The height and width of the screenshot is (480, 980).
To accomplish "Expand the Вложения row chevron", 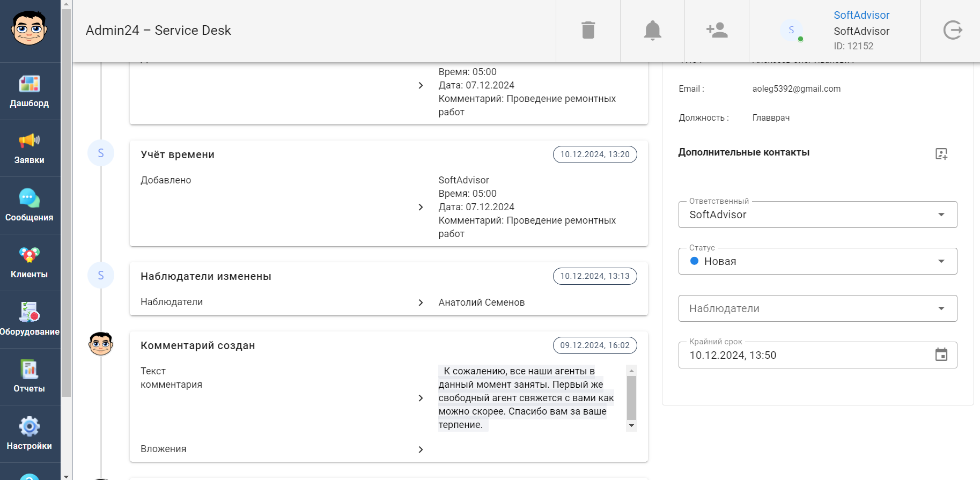I will tap(421, 449).
